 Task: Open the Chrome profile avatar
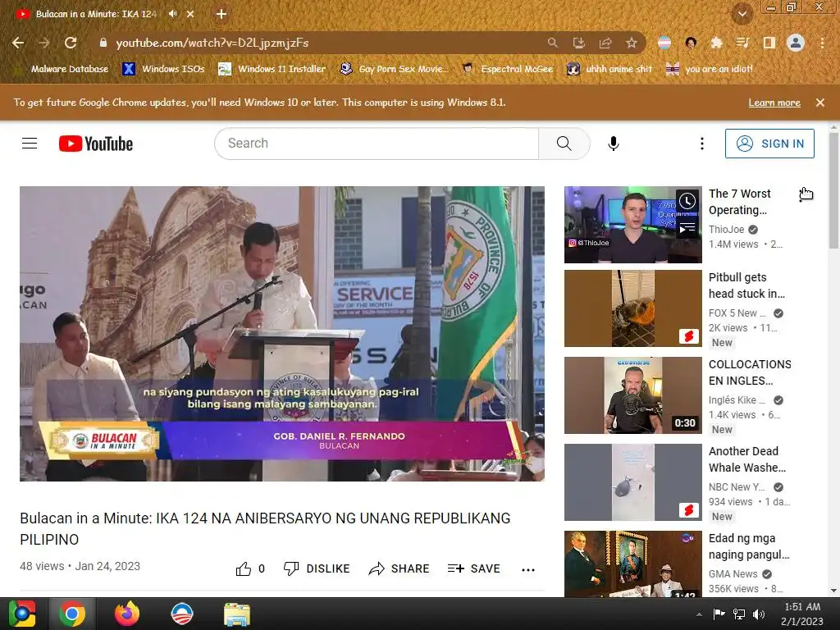click(796, 43)
